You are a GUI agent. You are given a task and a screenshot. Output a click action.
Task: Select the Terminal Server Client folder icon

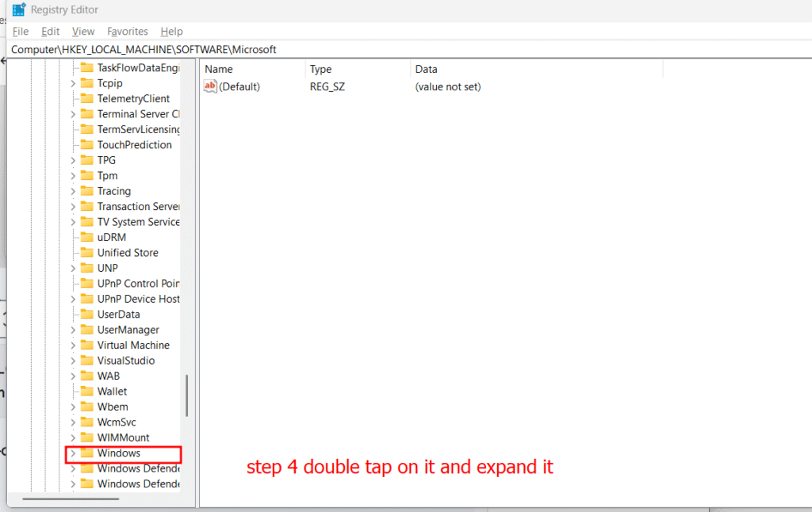[87, 114]
